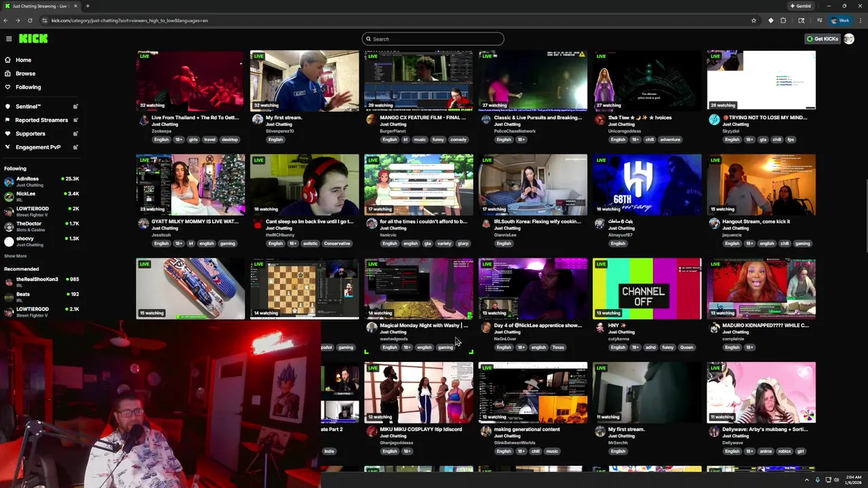Click washedgoods' avatar icon

click(371, 327)
